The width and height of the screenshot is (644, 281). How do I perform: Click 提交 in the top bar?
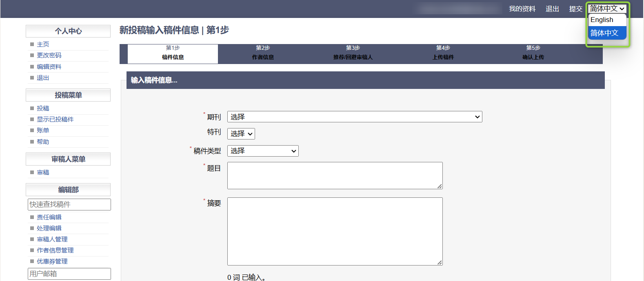(575, 9)
